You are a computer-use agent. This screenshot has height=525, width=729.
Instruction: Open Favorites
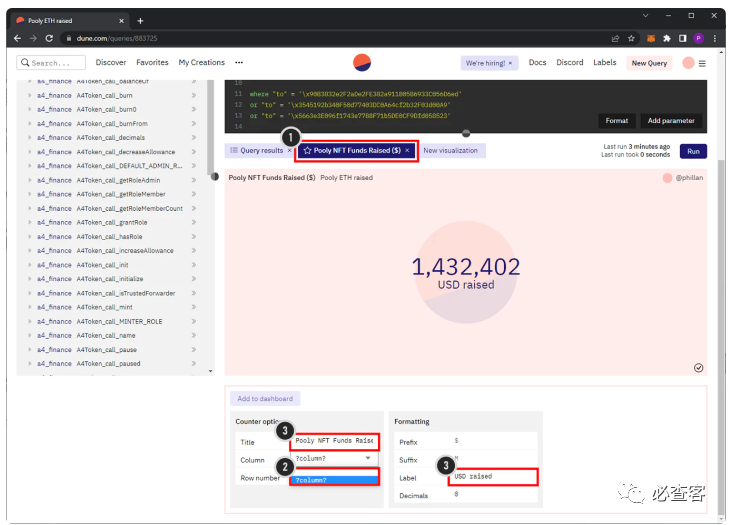[x=152, y=62]
